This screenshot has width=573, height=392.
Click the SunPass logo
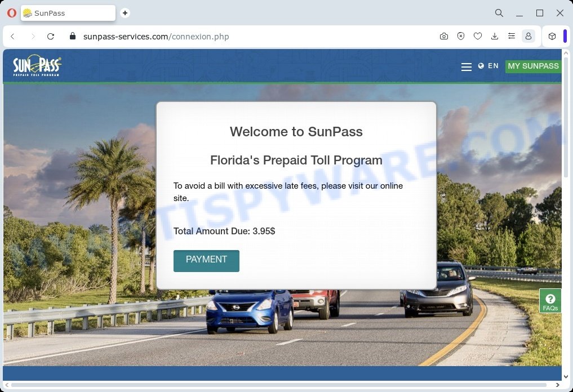point(37,65)
